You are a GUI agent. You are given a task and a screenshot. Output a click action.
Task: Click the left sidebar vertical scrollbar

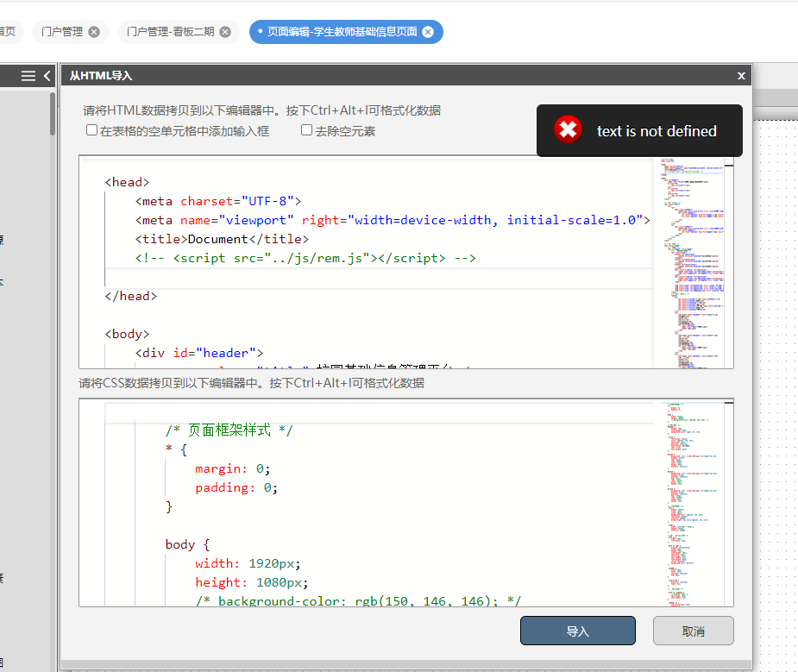coord(53,115)
